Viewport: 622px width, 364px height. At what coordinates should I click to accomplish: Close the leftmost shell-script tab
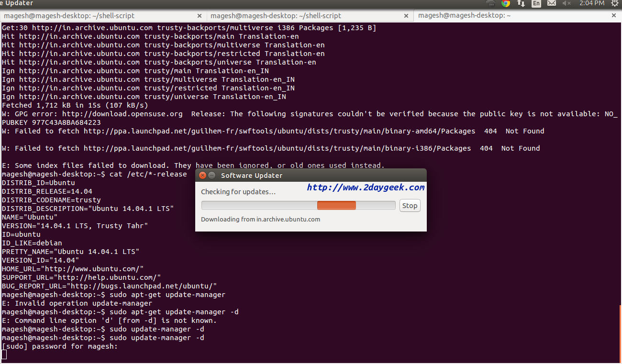coord(199,16)
